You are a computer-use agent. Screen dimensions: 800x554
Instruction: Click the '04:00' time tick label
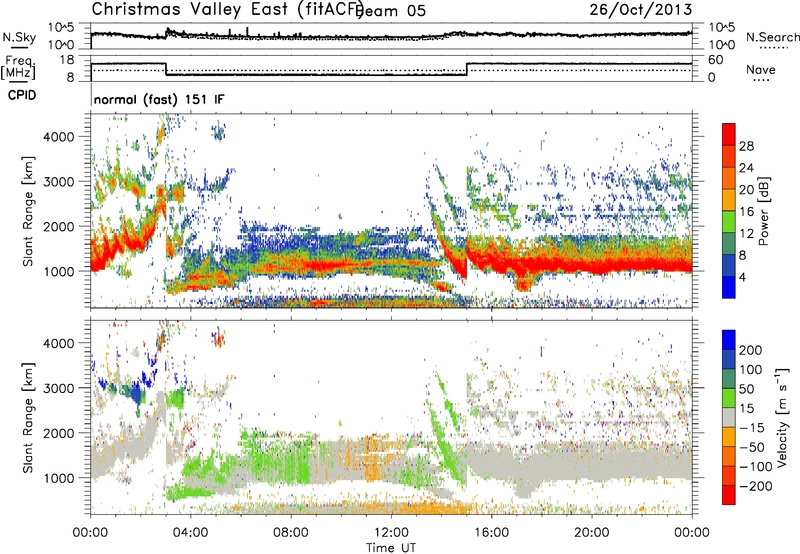(191, 533)
